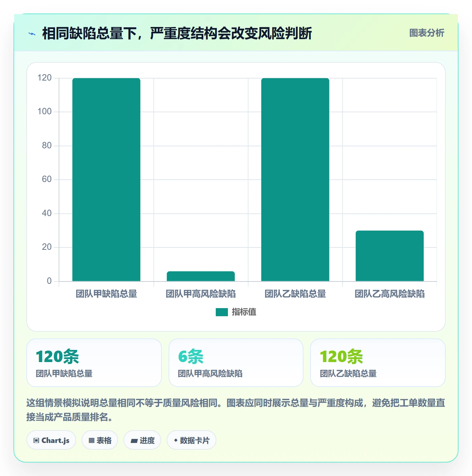
Task: Select the 团队甲缺陷总量 bar in chart
Action: point(106,180)
